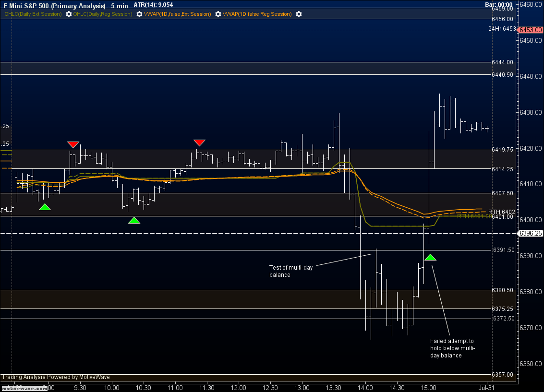This screenshot has height=392, width=544.
Task: Click the red 6453.00 price tag on axis
Action: [531, 30]
